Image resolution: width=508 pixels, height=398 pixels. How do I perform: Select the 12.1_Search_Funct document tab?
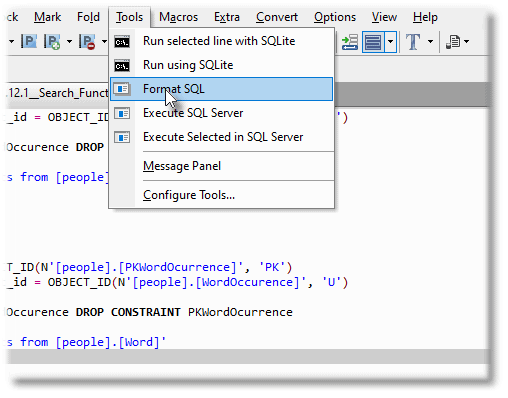[57, 93]
